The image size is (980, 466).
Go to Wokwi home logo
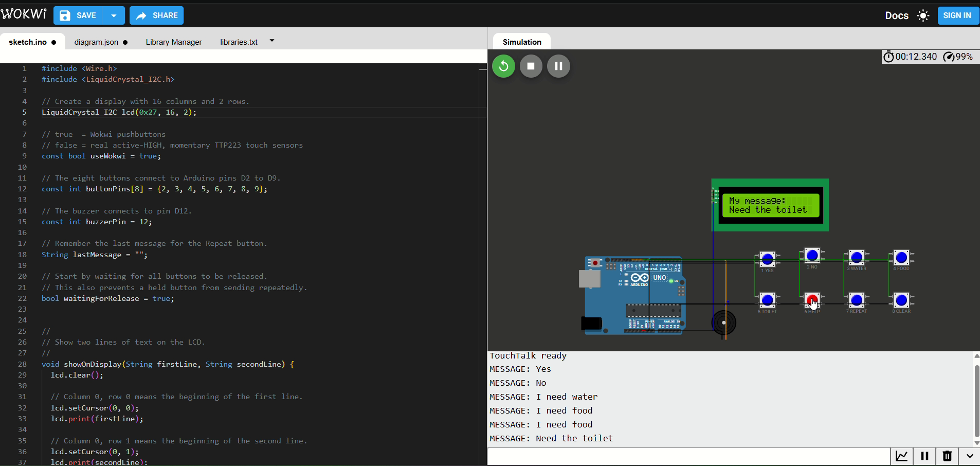(24, 14)
